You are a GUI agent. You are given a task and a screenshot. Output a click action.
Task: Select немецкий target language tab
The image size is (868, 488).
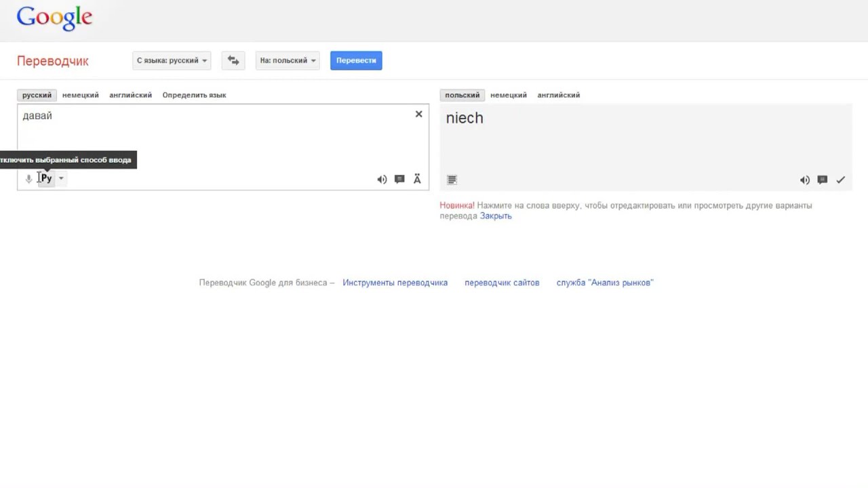pos(509,95)
